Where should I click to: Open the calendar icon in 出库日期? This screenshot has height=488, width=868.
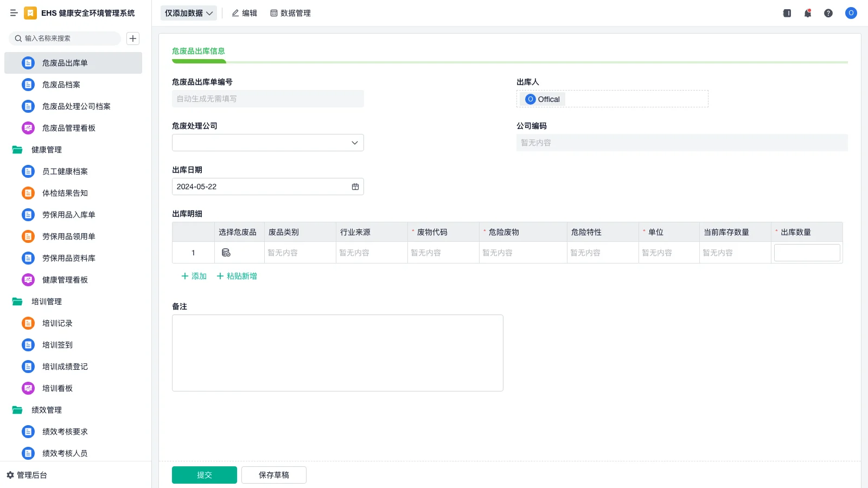[x=355, y=187]
